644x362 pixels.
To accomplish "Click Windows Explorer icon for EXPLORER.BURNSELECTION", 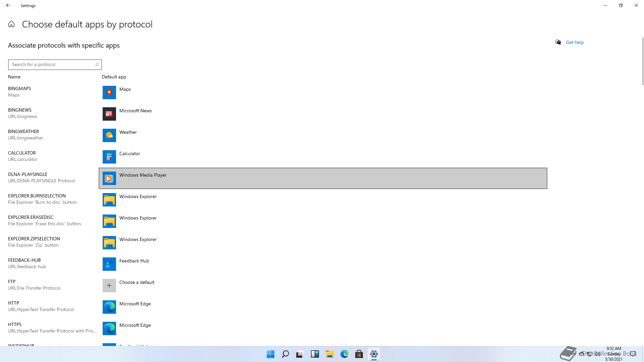I will 109,200.
